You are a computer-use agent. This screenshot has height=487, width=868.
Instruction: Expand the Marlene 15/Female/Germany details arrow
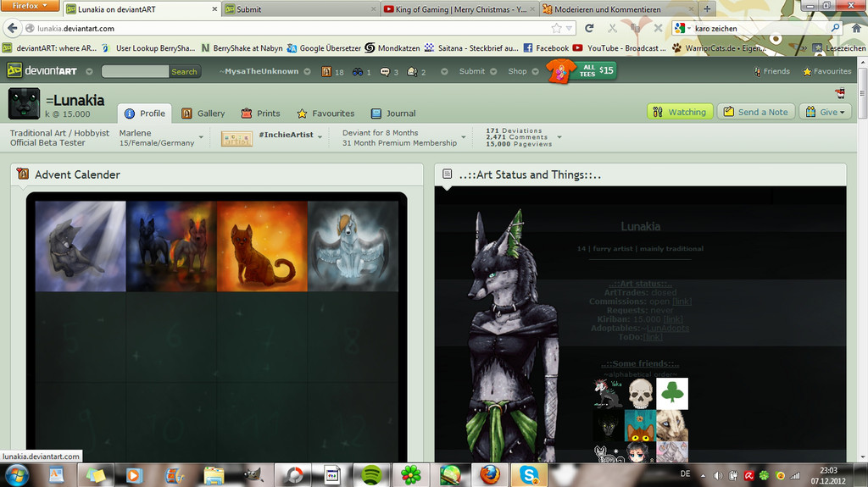tap(201, 137)
